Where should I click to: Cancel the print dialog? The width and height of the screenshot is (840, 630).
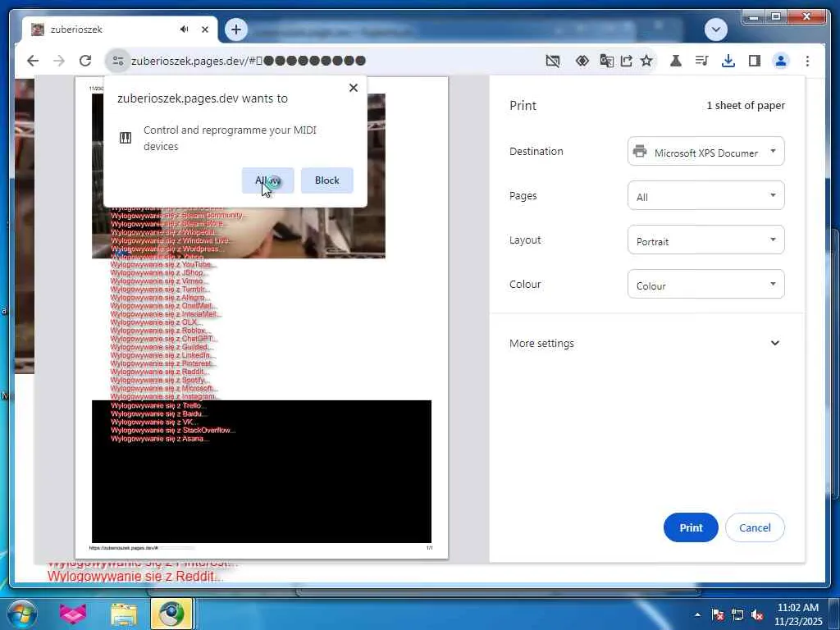pos(755,527)
